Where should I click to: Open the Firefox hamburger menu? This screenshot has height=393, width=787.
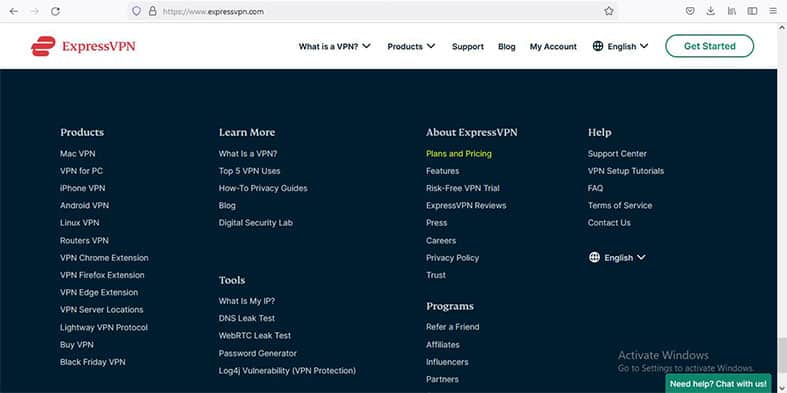(x=773, y=11)
